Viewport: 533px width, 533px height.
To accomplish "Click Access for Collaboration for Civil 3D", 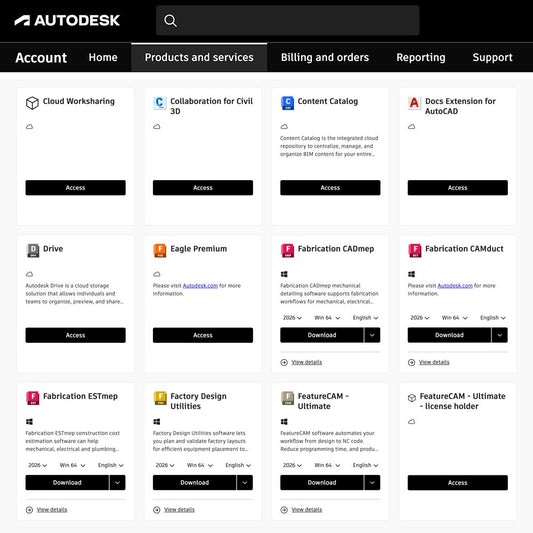I will (x=203, y=188).
